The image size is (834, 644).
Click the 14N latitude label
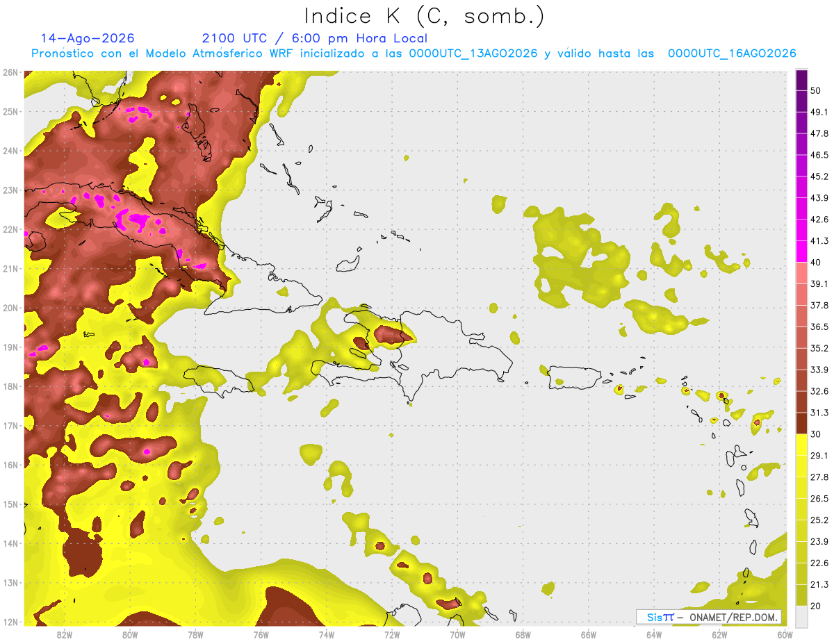click(10, 543)
